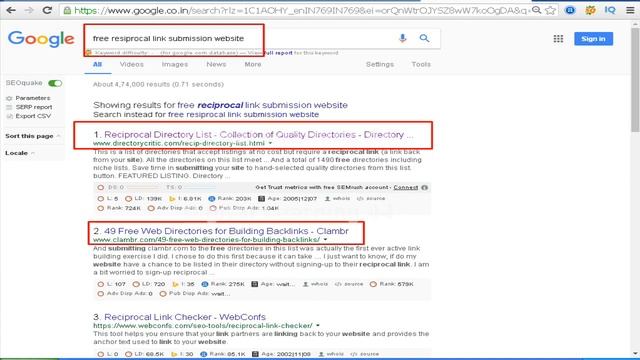640x360 pixels.
Task: Open 49 Free Web Directories Clambr result
Action: pyautogui.click(x=226, y=231)
